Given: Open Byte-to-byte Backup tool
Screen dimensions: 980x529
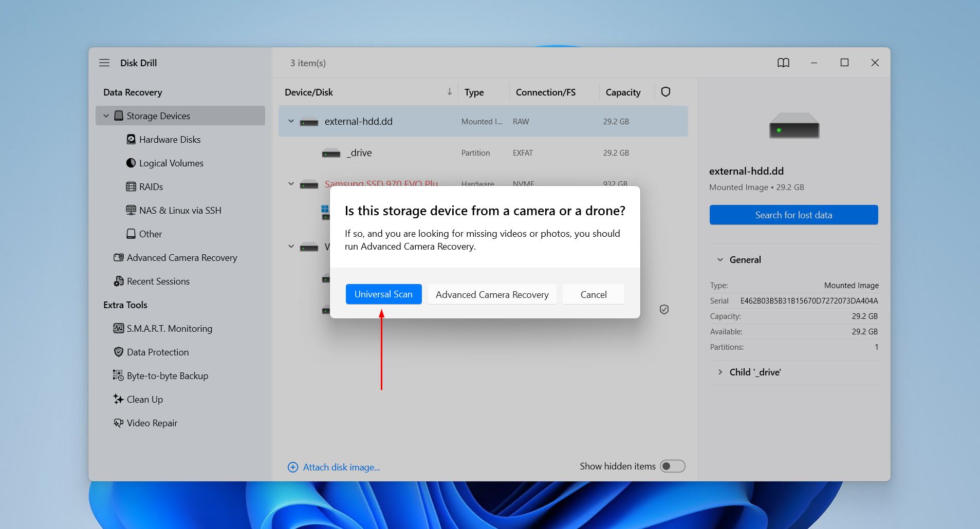Looking at the screenshot, I should (167, 375).
